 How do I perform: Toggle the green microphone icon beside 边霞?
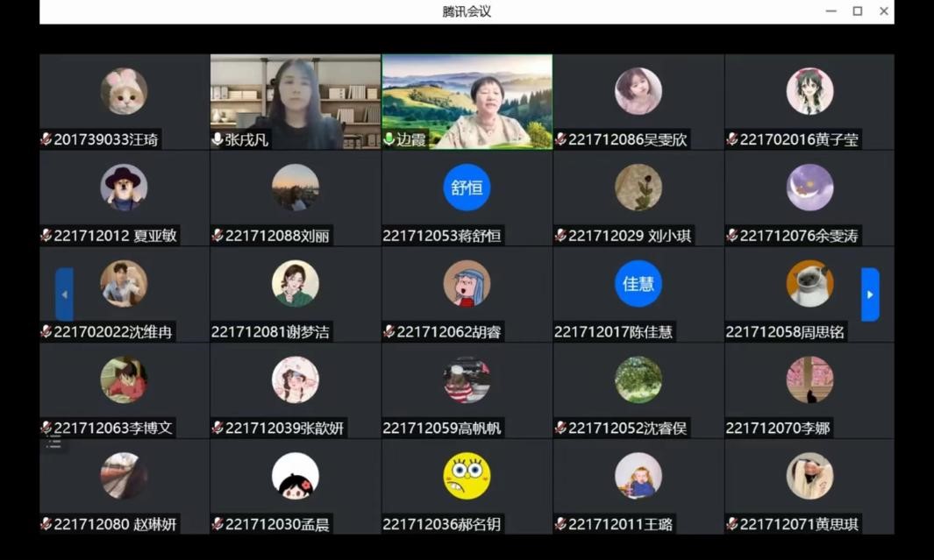pos(389,139)
